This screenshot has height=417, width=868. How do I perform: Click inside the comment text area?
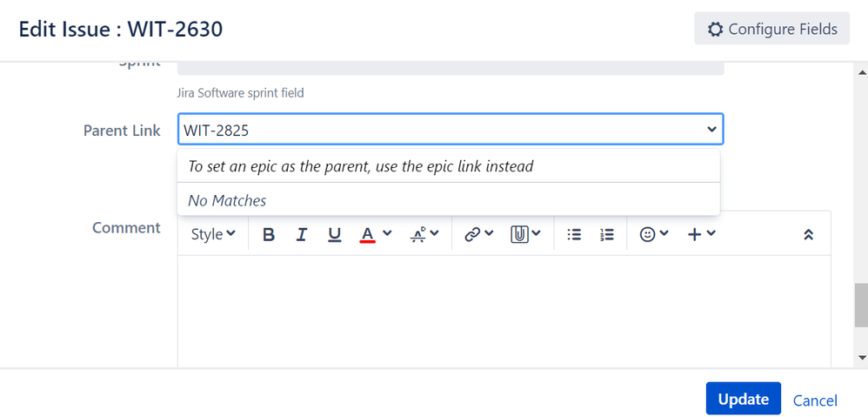[x=504, y=310]
